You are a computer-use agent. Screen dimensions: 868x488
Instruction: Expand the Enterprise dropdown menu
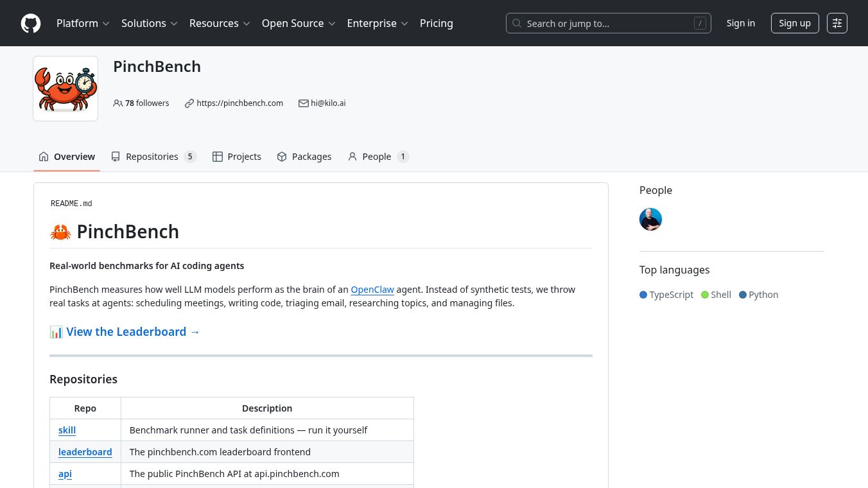coord(378,23)
